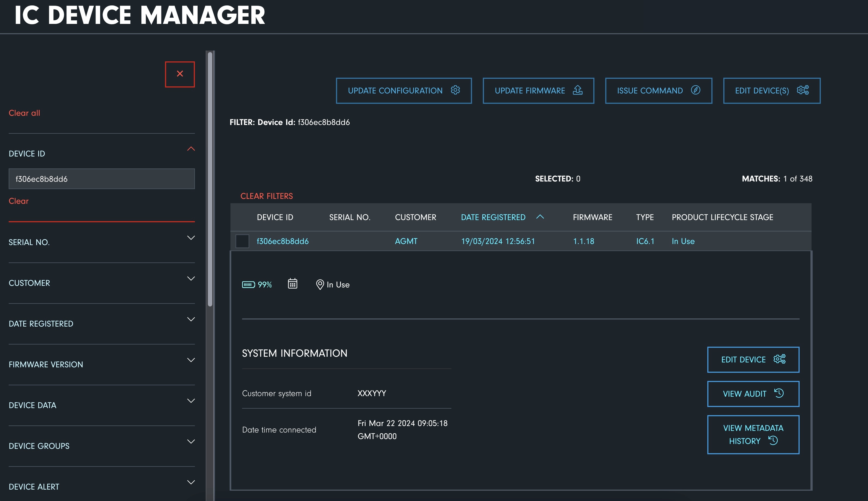The width and height of the screenshot is (868, 501).
Task: Click the battery icon showing 99%
Action: (249, 284)
